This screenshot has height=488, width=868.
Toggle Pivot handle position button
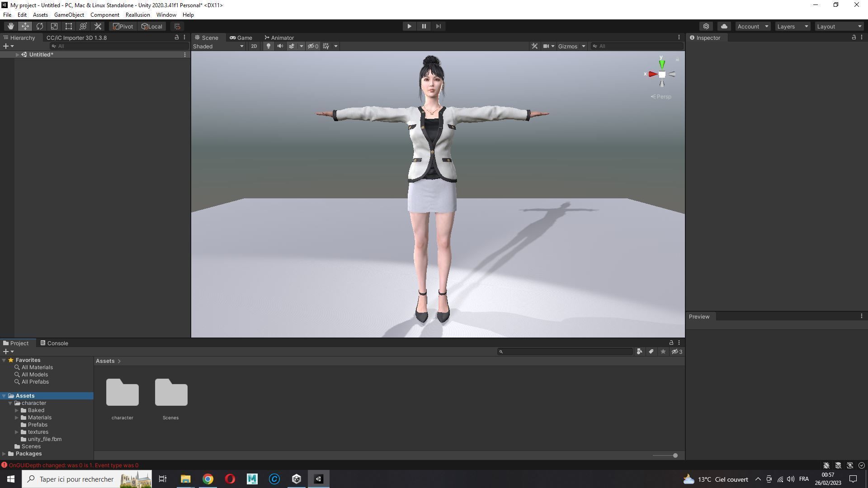pyautogui.click(x=123, y=26)
